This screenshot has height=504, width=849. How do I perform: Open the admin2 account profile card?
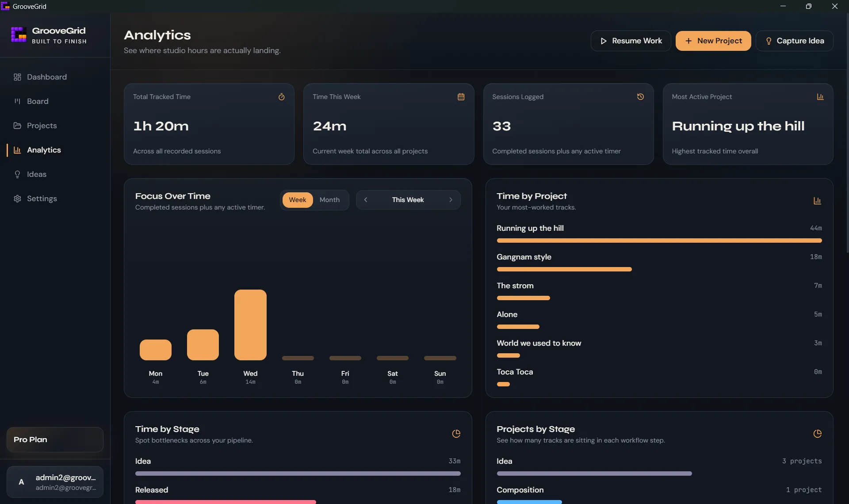(x=55, y=482)
